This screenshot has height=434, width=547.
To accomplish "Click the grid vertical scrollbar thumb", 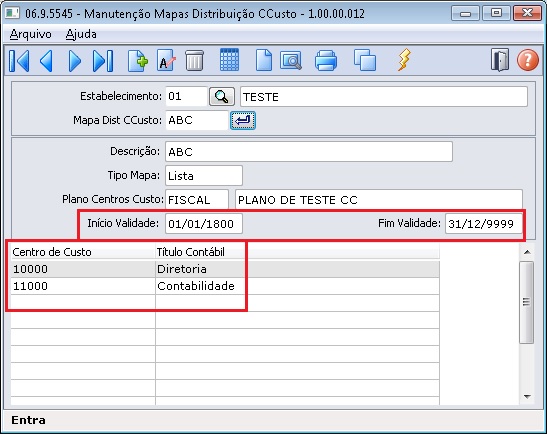I will pyautogui.click(x=526, y=302).
